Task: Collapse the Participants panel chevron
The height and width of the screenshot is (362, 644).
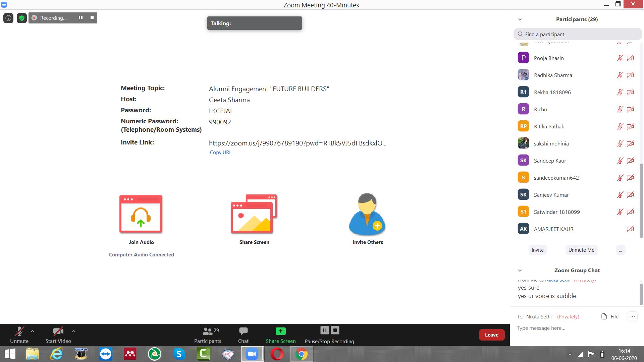Action: click(x=520, y=19)
